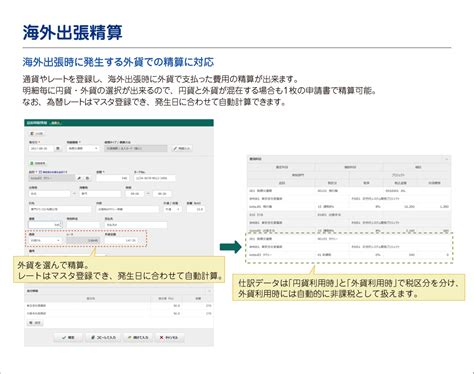Click the start time field showing 09:00
This screenshot has width=474, height=374.
click(x=135, y=194)
